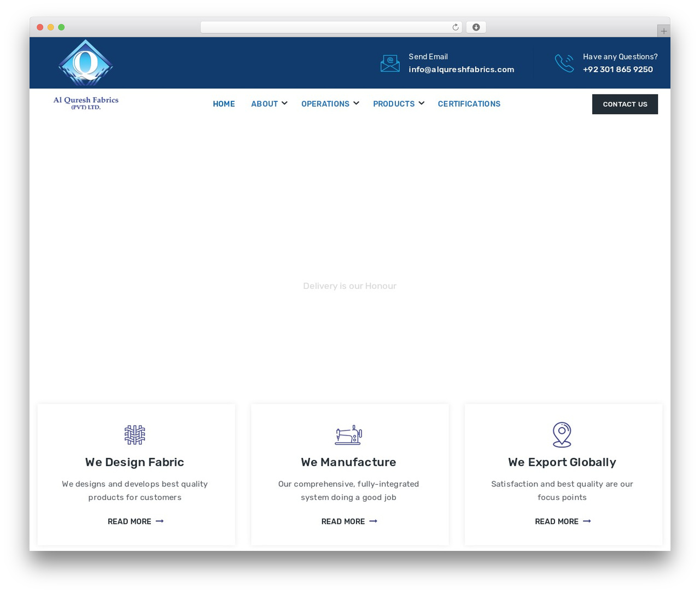Go to the Home page
The image size is (700, 593).
coord(224,104)
